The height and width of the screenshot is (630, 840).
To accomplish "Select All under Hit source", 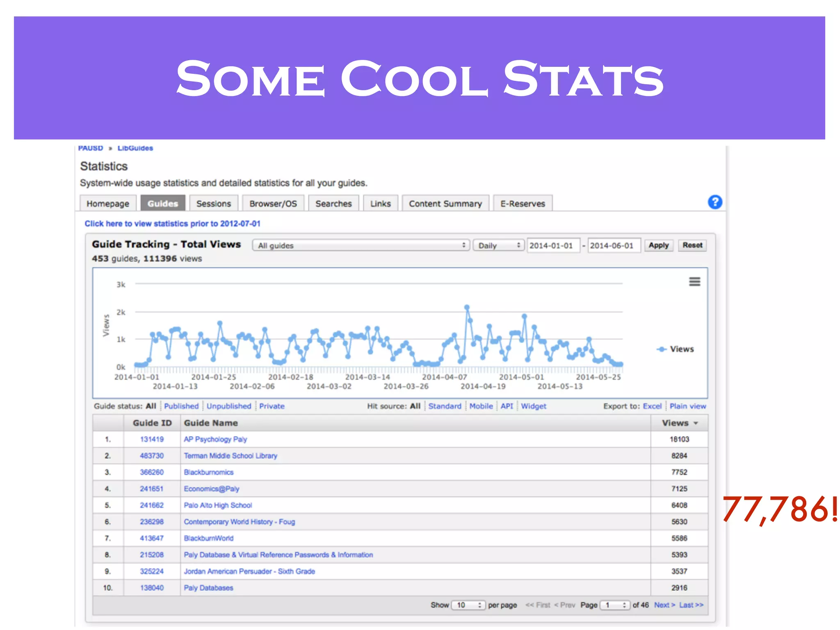I will (x=415, y=406).
